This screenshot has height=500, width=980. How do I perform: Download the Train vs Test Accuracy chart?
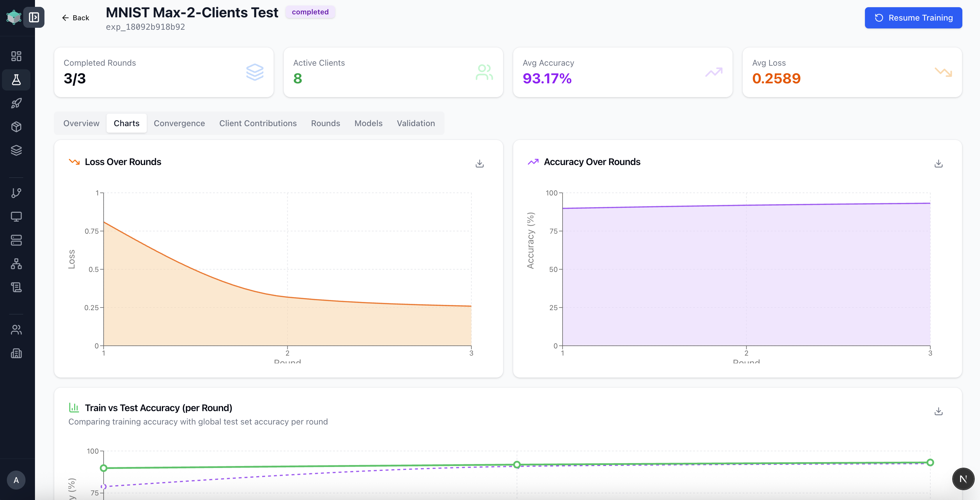[938, 411]
